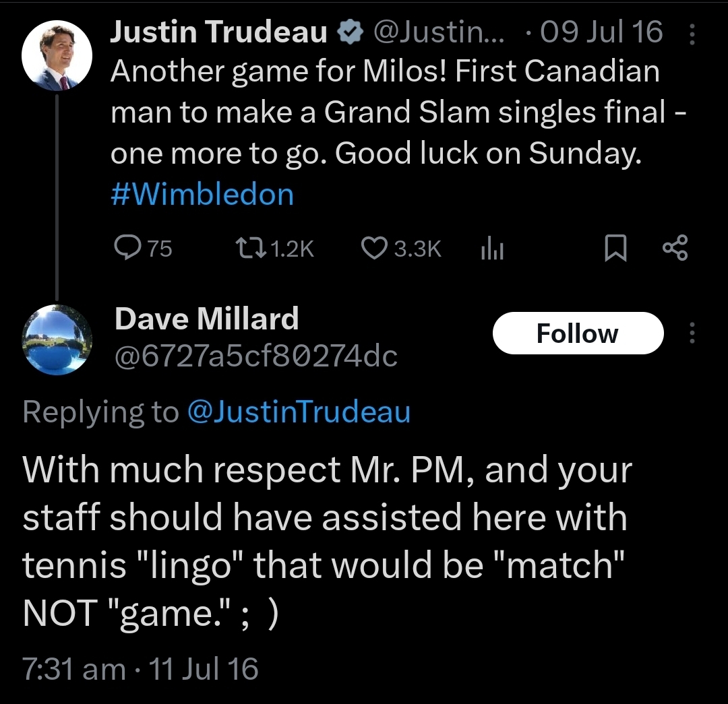Screen dimensions: 728x704
Task: Open Justin Trudeau's profile picture
Action: click(57, 55)
